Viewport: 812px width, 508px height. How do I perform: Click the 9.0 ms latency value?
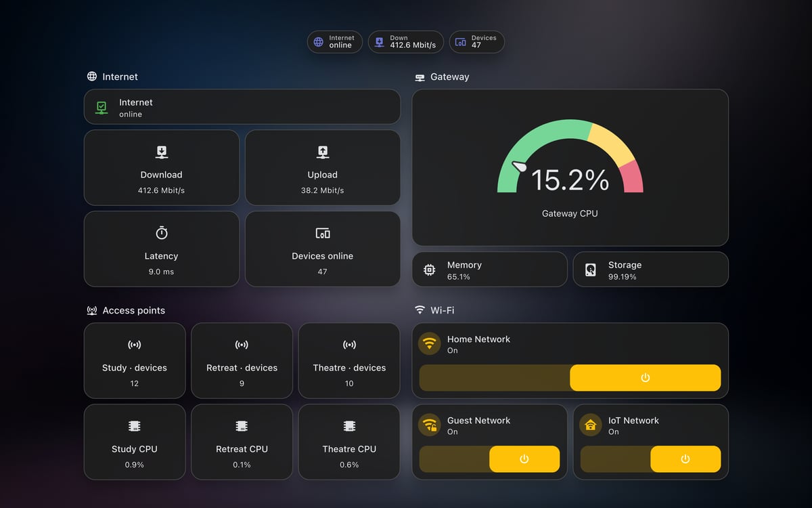click(162, 272)
